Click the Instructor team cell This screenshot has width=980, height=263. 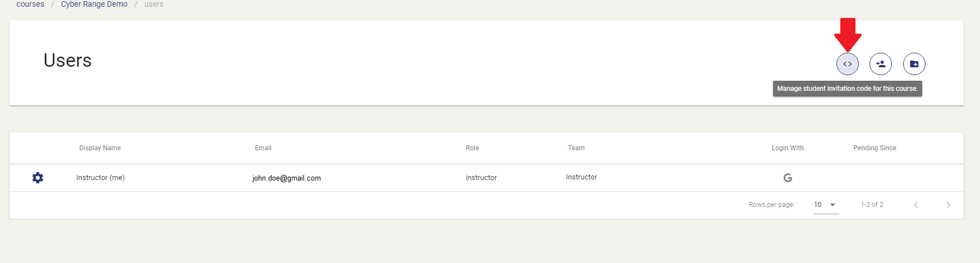pyautogui.click(x=581, y=177)
